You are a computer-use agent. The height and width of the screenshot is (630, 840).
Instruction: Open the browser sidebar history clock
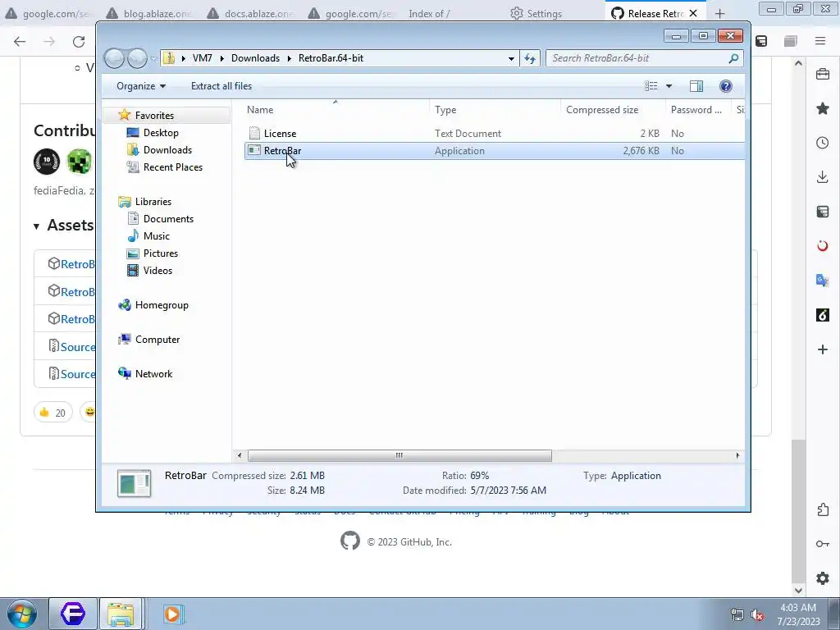click(x=823, y=143)
